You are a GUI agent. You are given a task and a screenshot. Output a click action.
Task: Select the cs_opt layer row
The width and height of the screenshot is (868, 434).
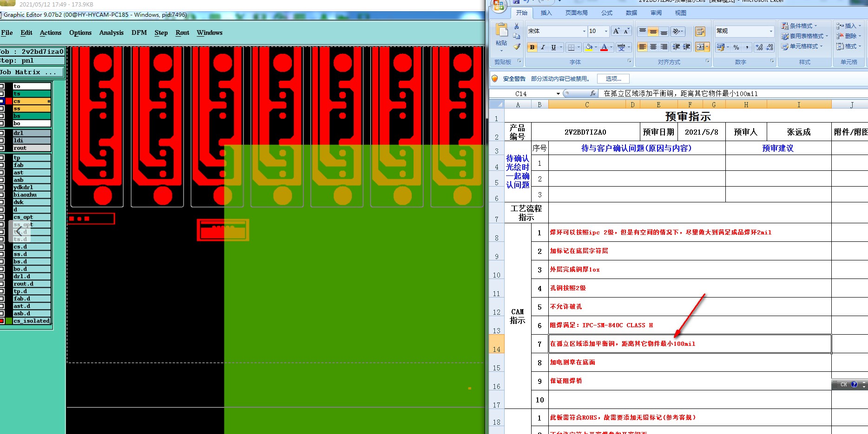32,217
